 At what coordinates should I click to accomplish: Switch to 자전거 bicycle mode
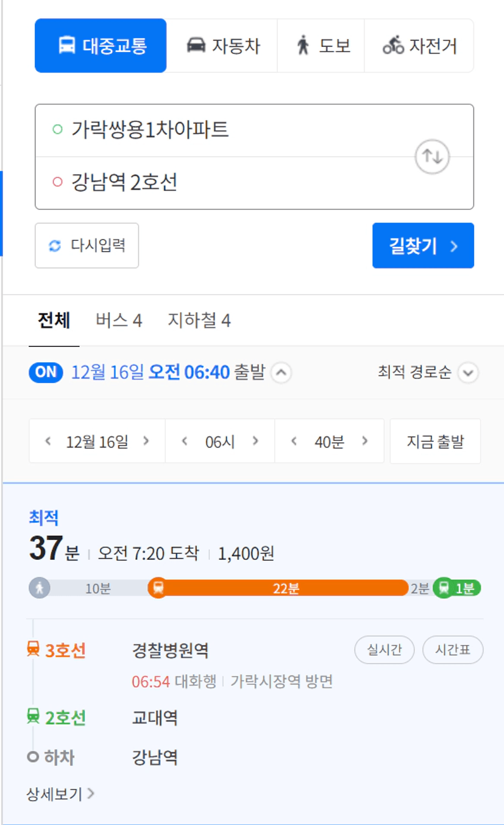tap(419, 46)
